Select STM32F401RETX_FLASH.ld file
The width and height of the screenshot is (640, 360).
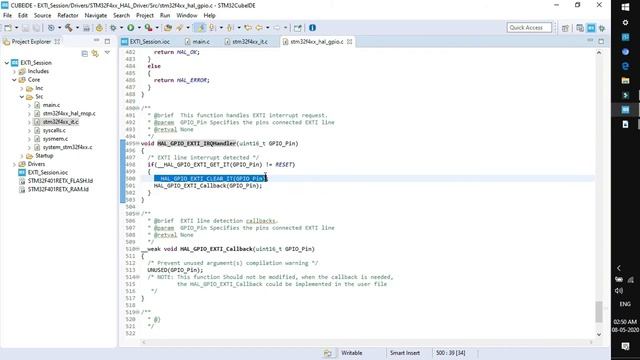(x=60, y=181)
